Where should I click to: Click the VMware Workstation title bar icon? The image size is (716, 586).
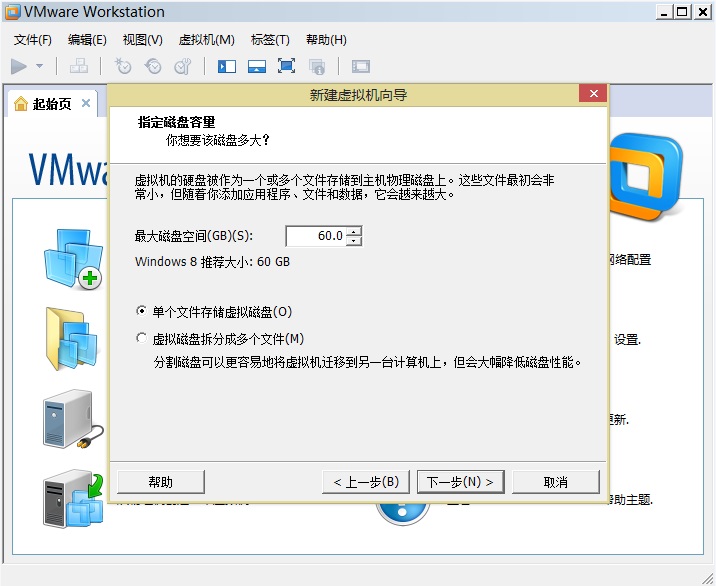coord(12,12)
